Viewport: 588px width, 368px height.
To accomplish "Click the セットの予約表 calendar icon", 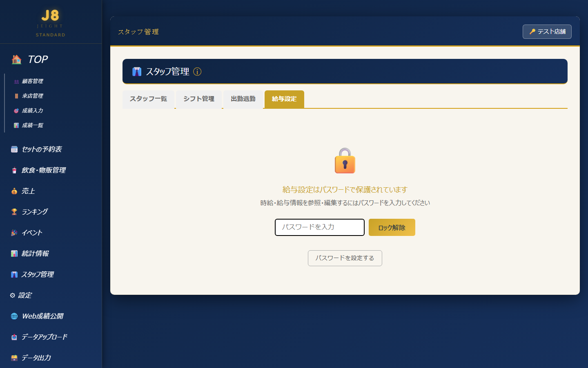I will pos(14,149).
